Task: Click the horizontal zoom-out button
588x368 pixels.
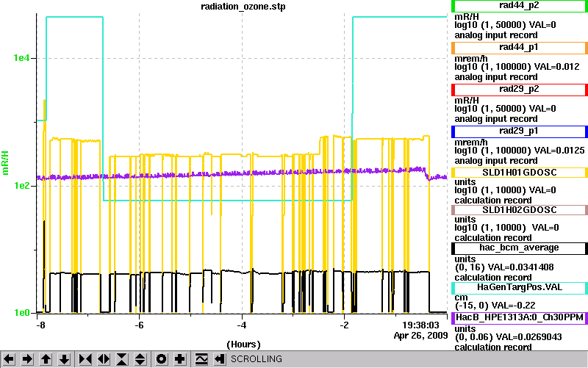Action: 104,359
